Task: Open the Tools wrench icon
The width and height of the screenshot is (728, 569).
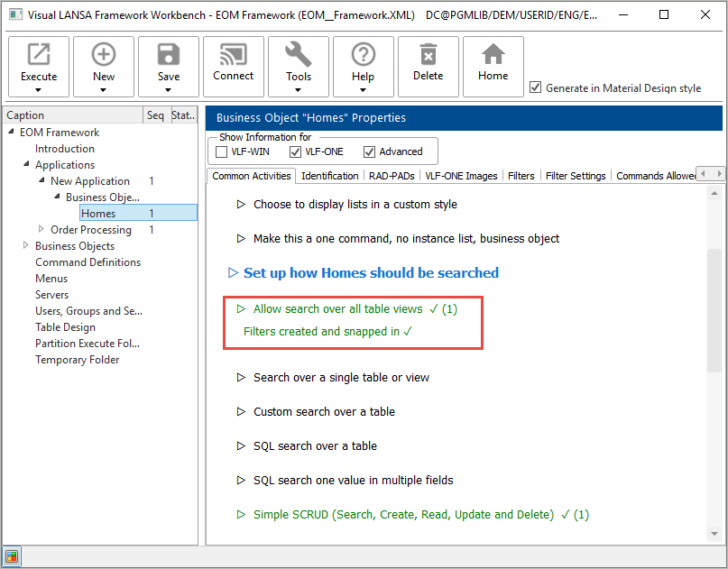Action: click(299, 56)
